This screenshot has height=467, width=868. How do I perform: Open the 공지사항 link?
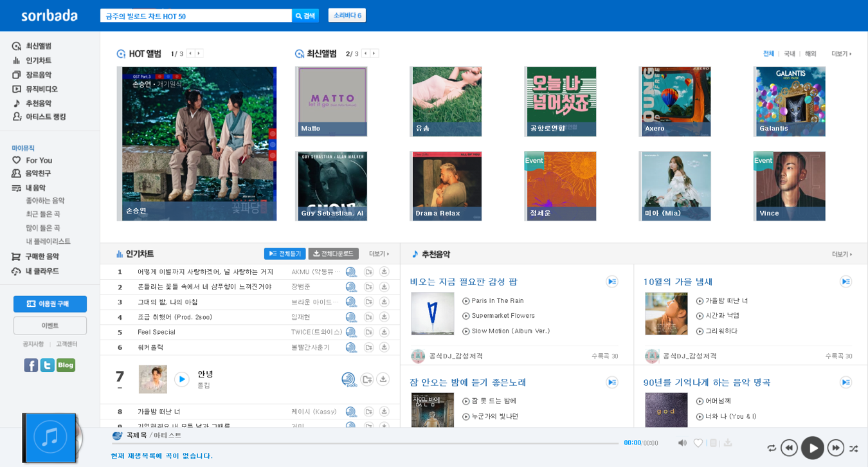[x=33, y=344]
